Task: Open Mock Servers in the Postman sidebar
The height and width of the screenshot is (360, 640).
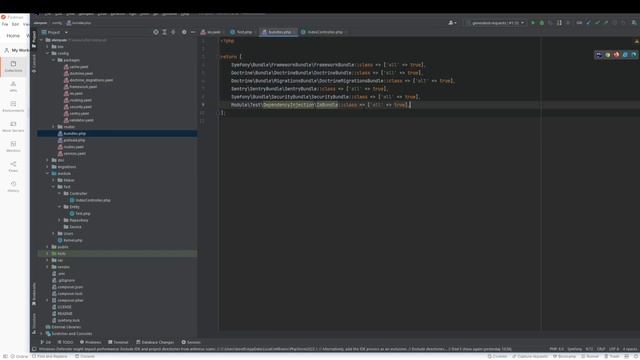Action: point(13,126)
